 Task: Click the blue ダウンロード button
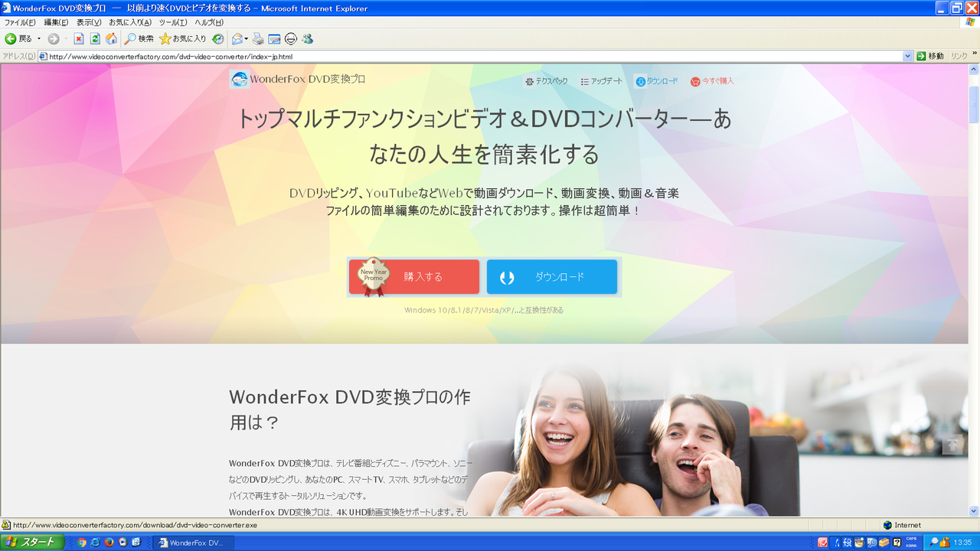point(552,276)
